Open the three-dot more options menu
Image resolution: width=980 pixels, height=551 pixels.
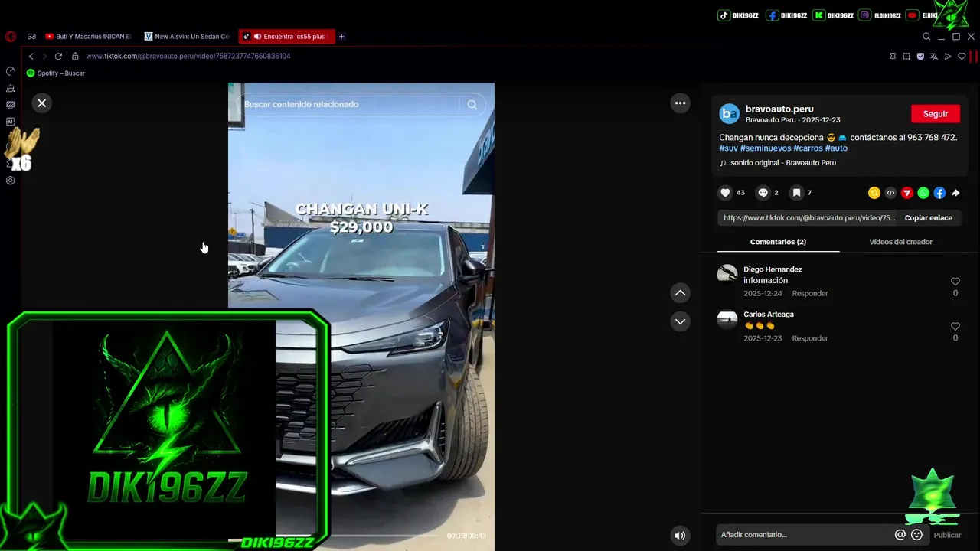(x=680, y=103)
